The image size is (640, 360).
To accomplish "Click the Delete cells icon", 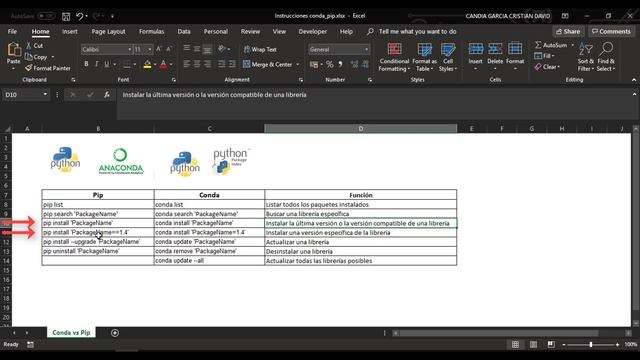I will (495, 49).
